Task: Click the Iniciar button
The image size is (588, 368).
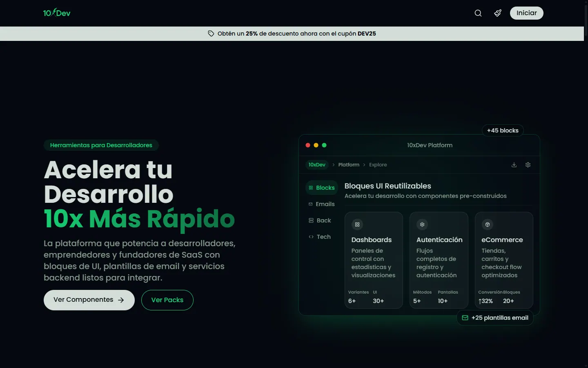Action: pos(527,13)
